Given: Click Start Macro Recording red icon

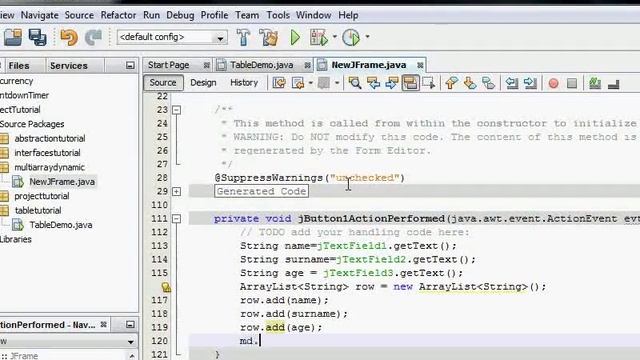Looking at the screenshot, I should pos(553,84).
